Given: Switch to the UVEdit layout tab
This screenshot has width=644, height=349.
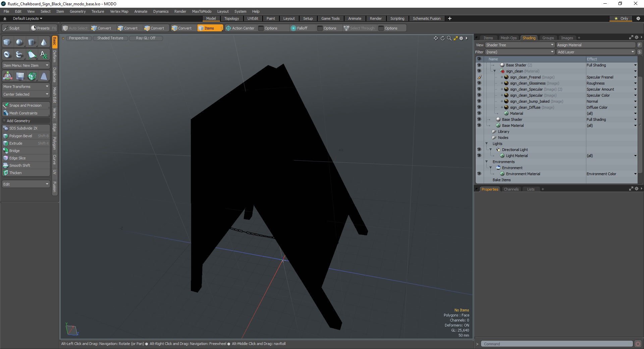Looking at the screenshot, I should (x=253, y=18).
